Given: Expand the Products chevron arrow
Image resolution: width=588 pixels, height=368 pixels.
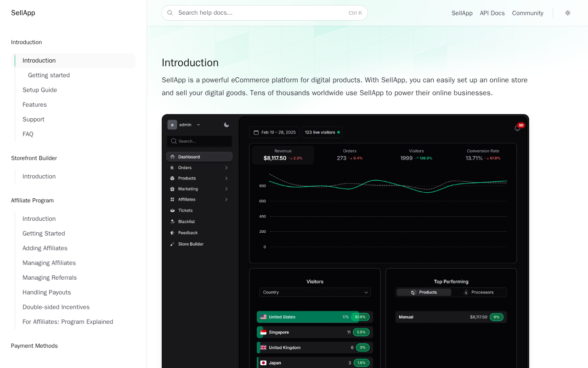Looking at the screenshot, I should tap(226, 178).
